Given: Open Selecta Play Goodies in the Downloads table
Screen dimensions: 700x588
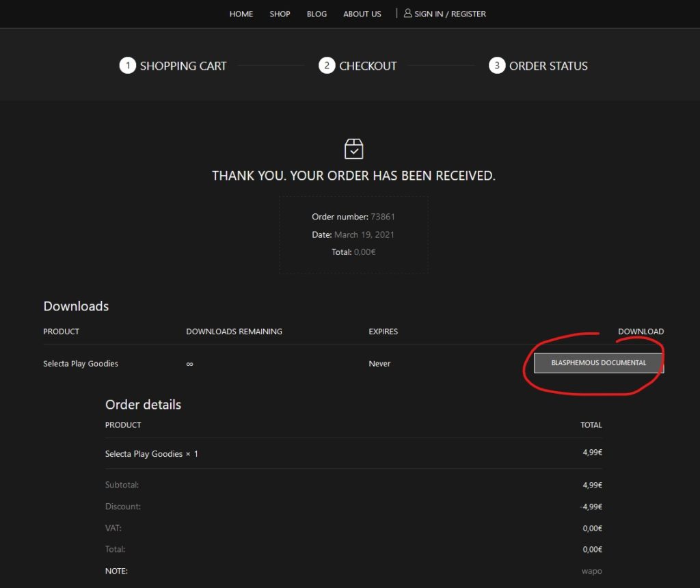Looking at the screenshot, I should (81, 364).
